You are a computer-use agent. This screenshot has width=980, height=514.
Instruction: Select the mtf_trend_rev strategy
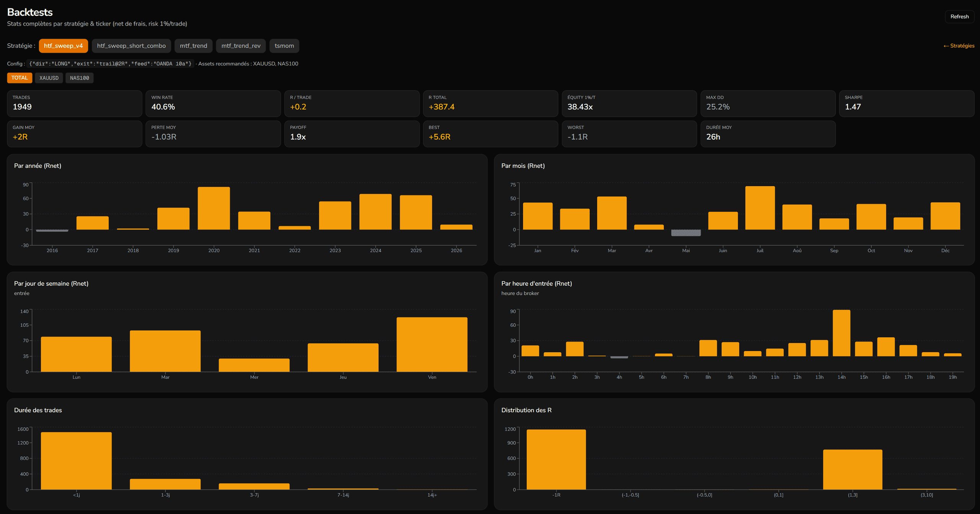pos(241,46)
